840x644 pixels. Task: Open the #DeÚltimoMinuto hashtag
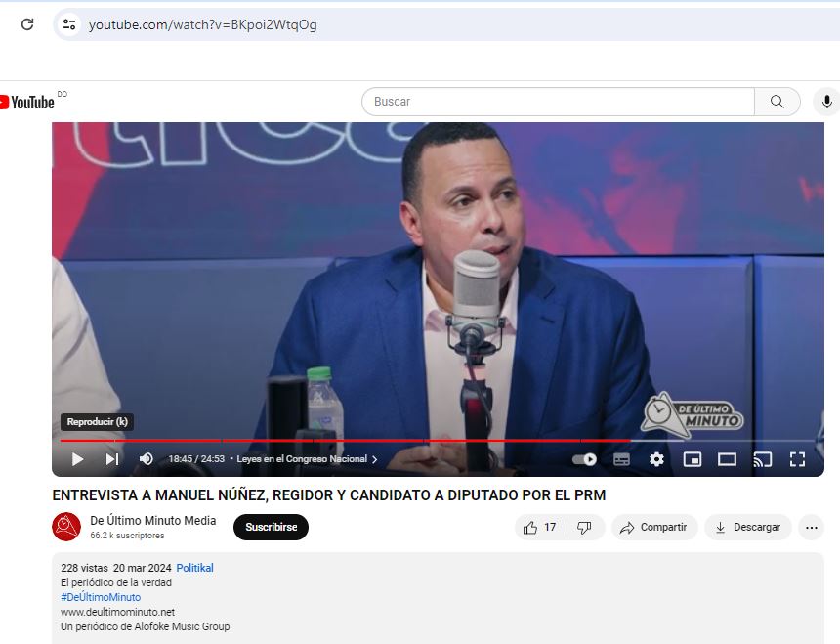(x=101, y=597)
